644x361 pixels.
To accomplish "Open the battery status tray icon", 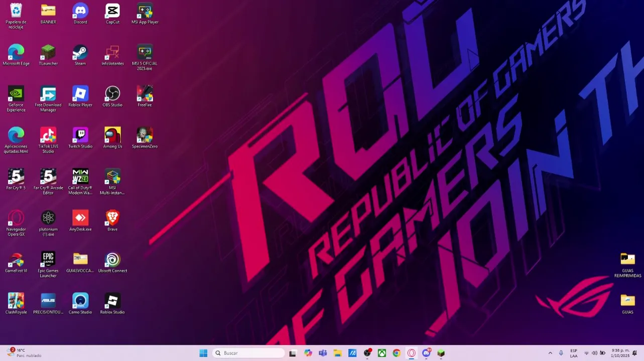I will [603, 353].
